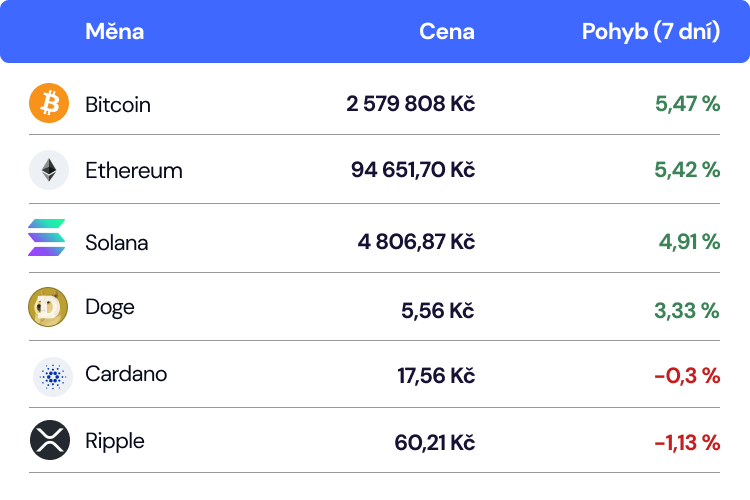Click Bitcoin price 2 579 808 Kč
Screen dimensions: 750x500
point(410,104)
